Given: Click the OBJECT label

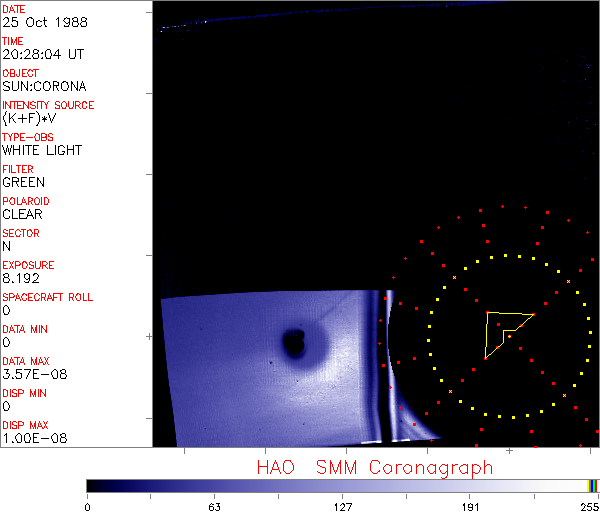Looking at the screenshot, I should click(21, 73).
